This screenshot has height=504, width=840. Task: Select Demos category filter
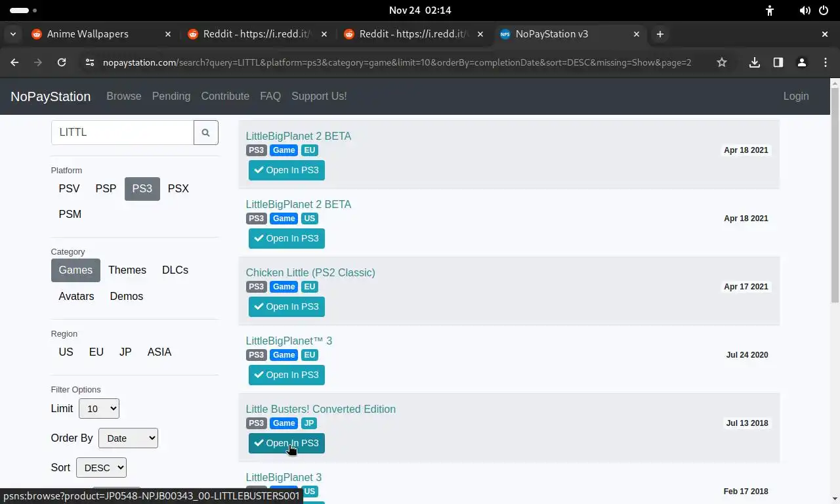coord(127,296)
